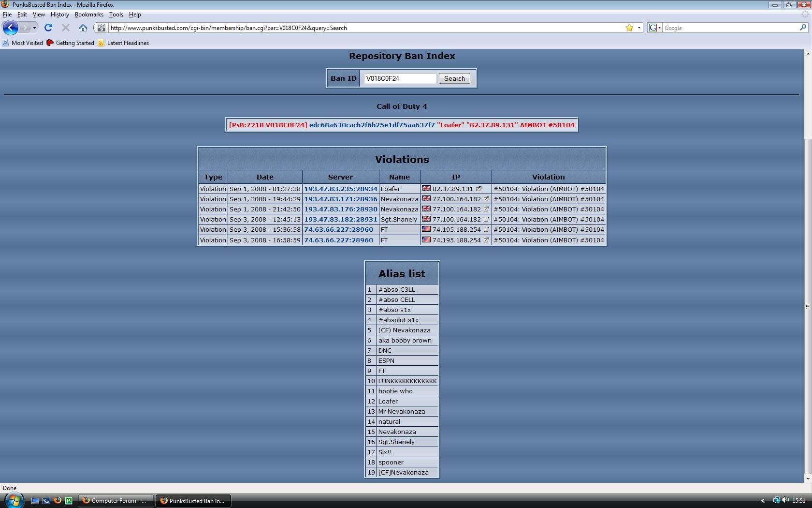
Task: Go to Home using the house icon
Action: [83, 28]
